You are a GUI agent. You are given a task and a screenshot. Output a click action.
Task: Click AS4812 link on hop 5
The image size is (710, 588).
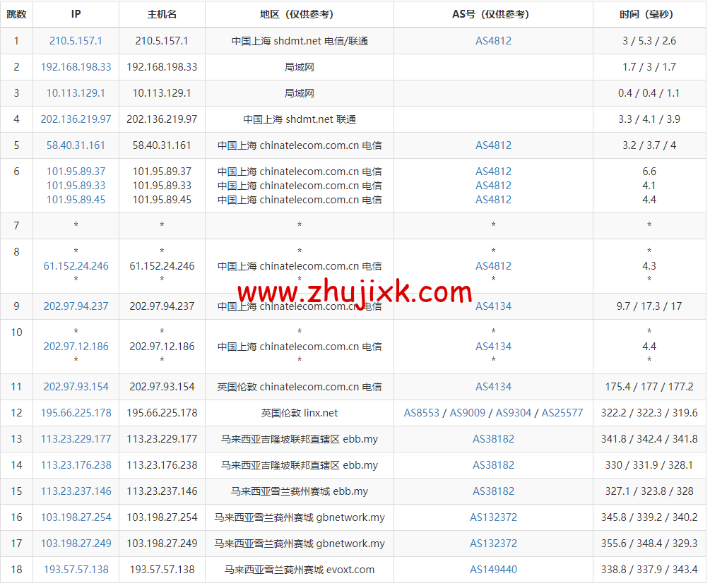point(493,145)
